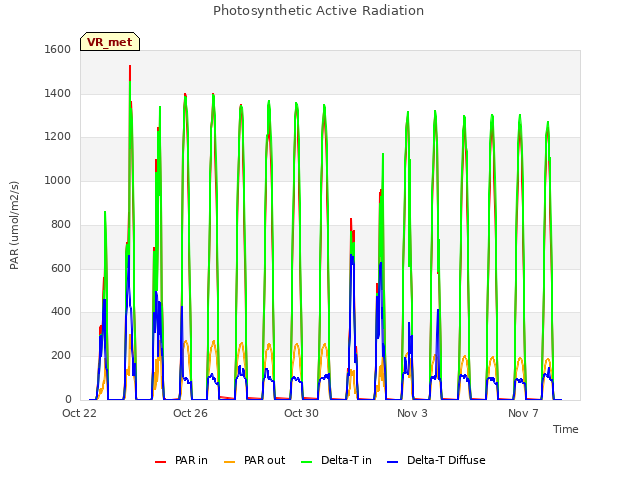Viewport: 640px width, 480px height.
Task: Click the orange PAR out legend swatch
Action: pos(229,462)
